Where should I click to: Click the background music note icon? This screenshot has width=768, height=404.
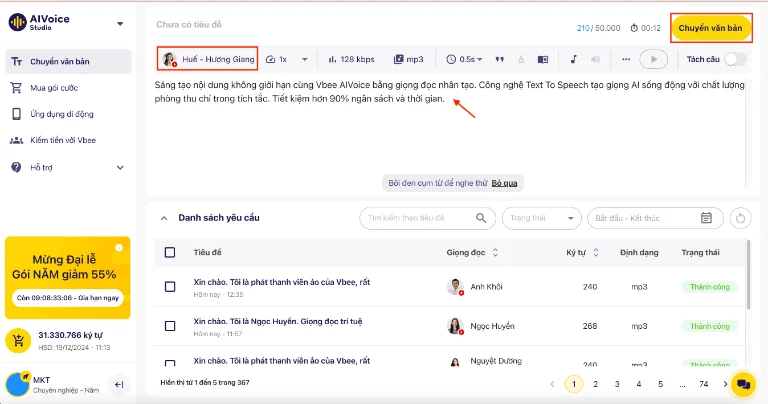[x=574, y=59]
